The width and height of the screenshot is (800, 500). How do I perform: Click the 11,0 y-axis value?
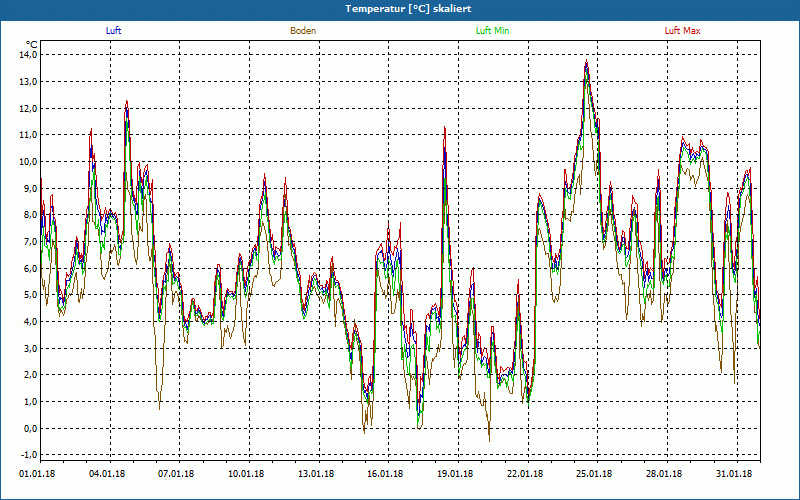28,135
